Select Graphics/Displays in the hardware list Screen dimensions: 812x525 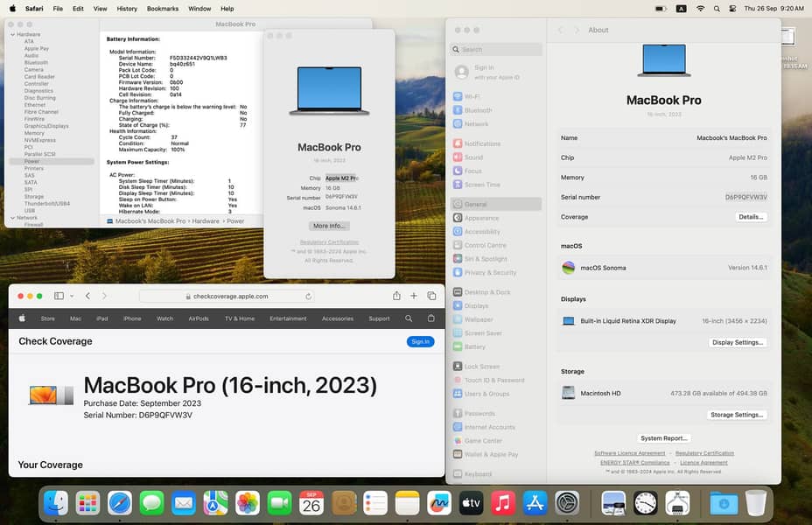(x=46, y=126)
